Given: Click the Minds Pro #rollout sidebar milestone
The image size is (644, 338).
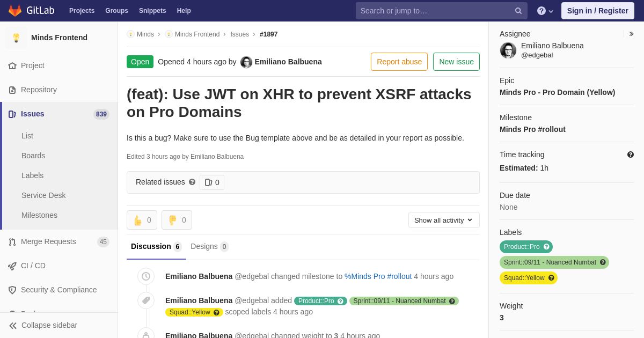Looking at the screenshot, I should pos(532,129).
